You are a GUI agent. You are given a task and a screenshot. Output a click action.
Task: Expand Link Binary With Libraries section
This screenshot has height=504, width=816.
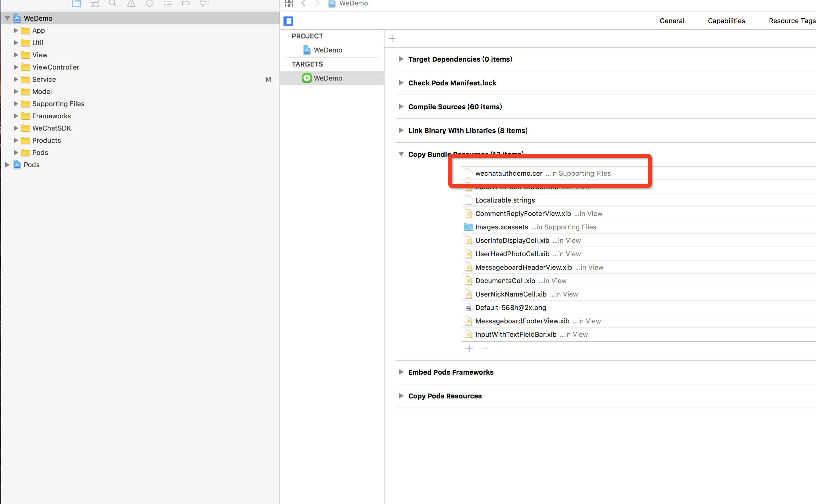(x=401, y=130)
